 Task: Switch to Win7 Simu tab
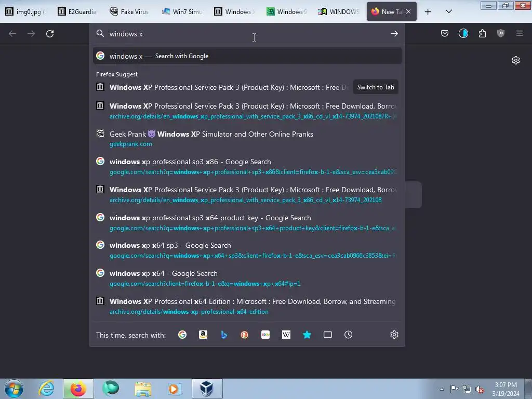182,11
